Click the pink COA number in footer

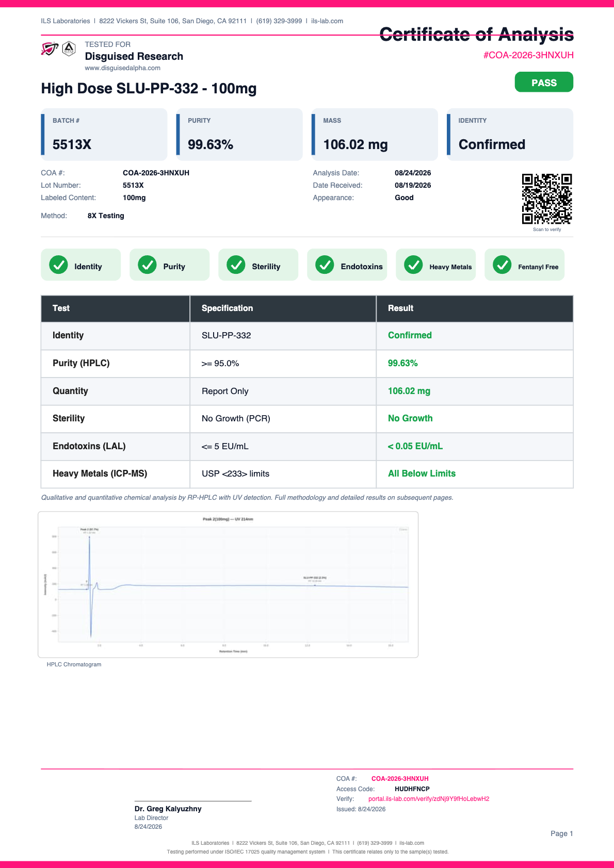tap(400, 779)
